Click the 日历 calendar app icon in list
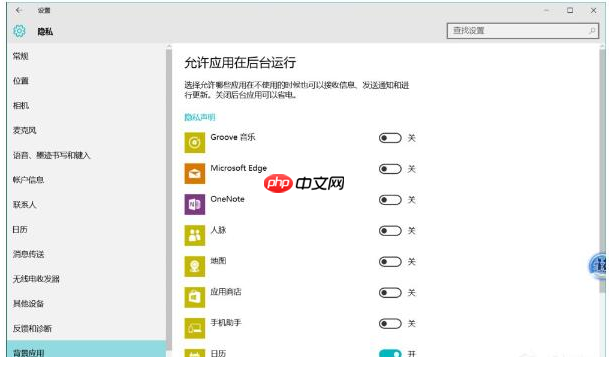This screenshot has width=609, height=367. (x=195, y=353)
